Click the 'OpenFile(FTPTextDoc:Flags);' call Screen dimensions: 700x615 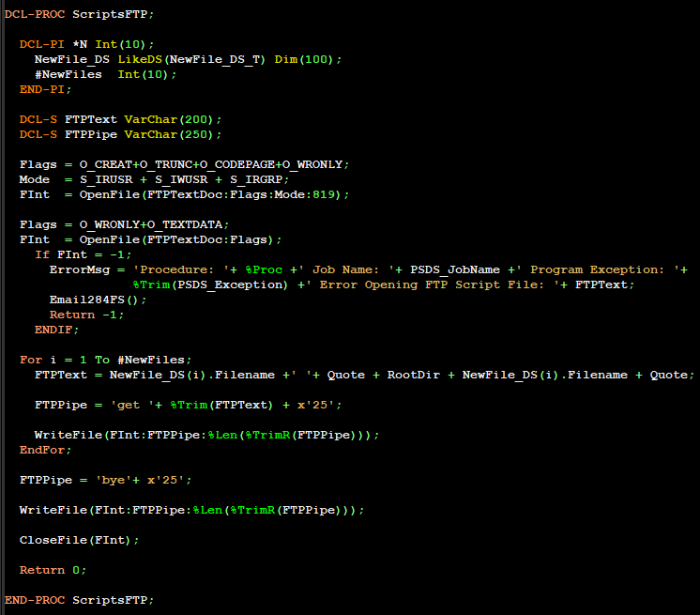point(180,239)
